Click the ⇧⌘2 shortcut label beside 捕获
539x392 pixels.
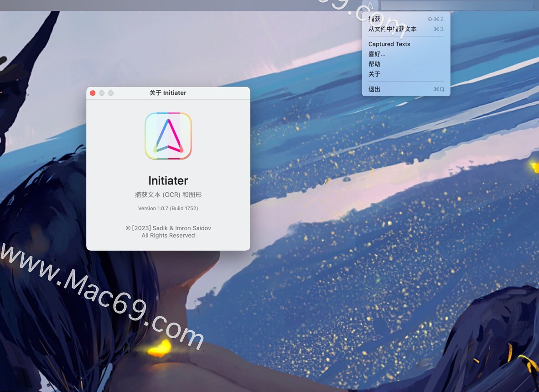435,19
